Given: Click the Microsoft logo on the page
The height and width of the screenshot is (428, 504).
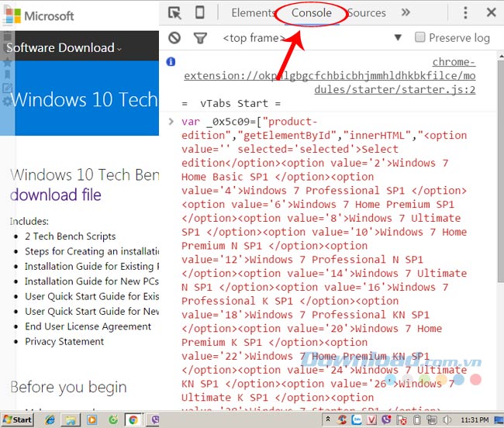Looking at the screenshot, I should [40, 16].
